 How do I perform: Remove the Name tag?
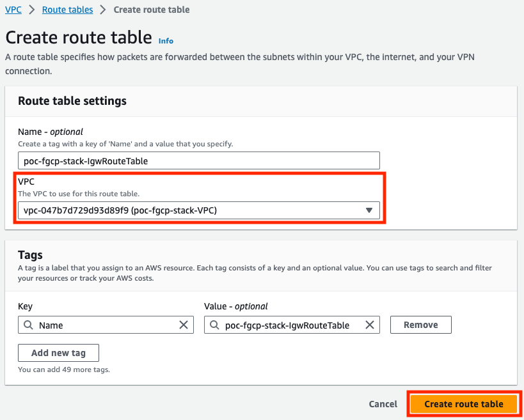[421, 325]
